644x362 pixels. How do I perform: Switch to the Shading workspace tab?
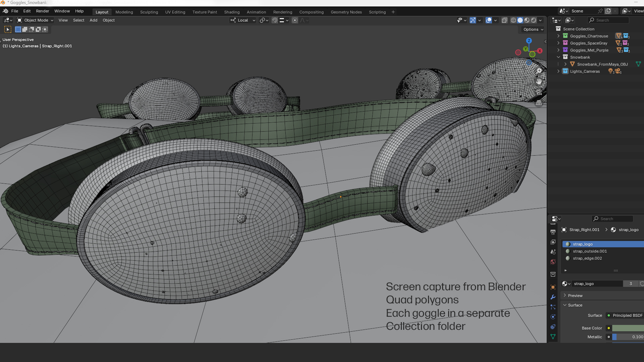pyautogui.click(x=232, y=12)
